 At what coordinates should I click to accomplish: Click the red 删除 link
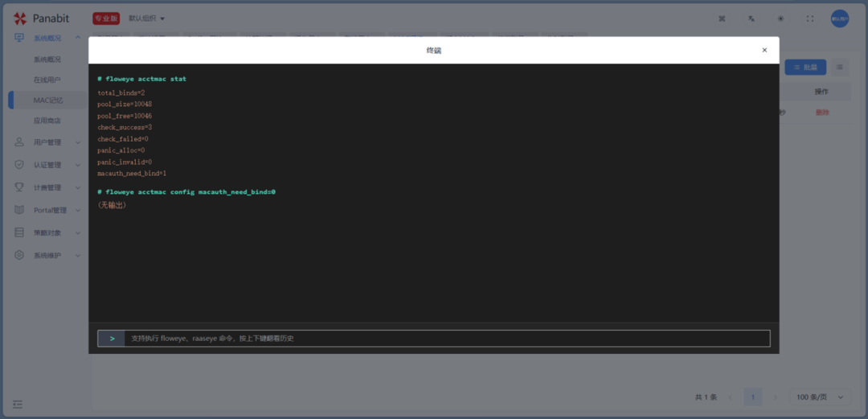(x=823, y=113)
